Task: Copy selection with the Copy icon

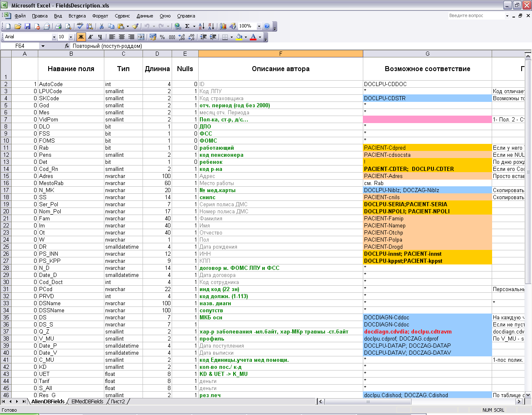Action: coord(111,26)
